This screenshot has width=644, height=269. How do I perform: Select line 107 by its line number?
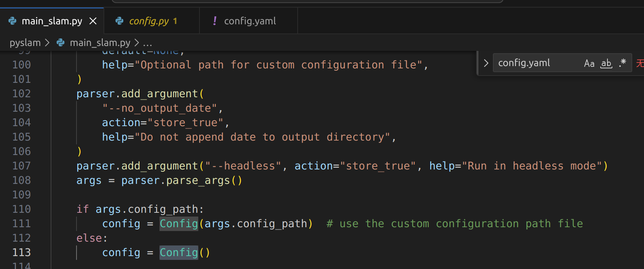pos(21,166)
